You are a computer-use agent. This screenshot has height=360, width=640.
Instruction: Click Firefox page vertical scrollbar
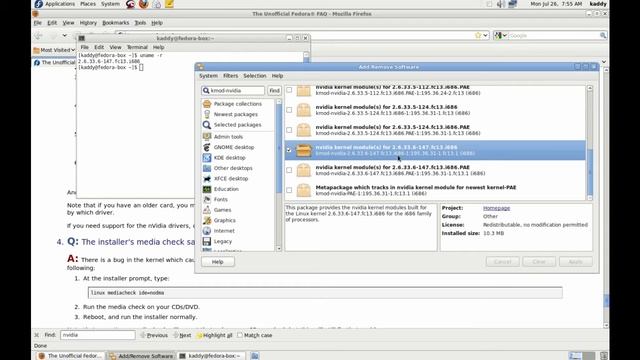pos(606,198)
